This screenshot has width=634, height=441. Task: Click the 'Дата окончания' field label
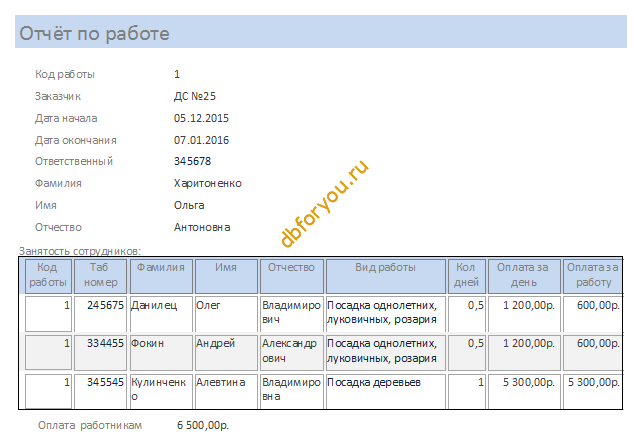click(76, 140)
